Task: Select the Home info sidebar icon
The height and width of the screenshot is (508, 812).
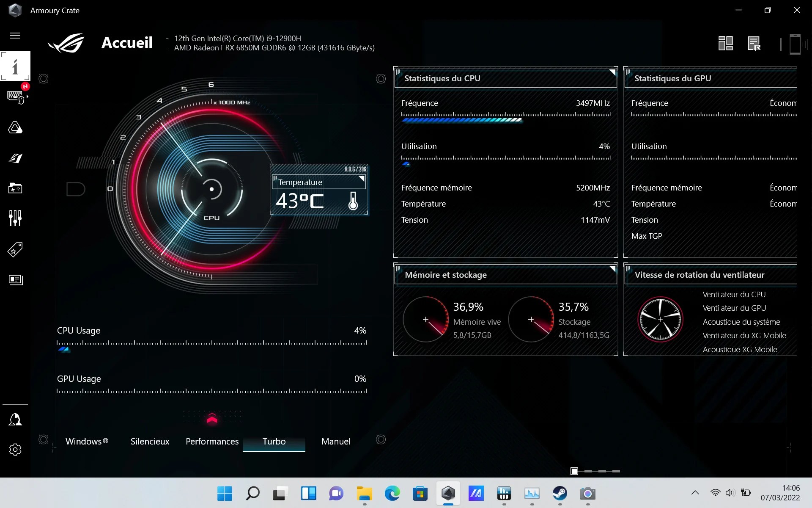Action: pos(15,66)
